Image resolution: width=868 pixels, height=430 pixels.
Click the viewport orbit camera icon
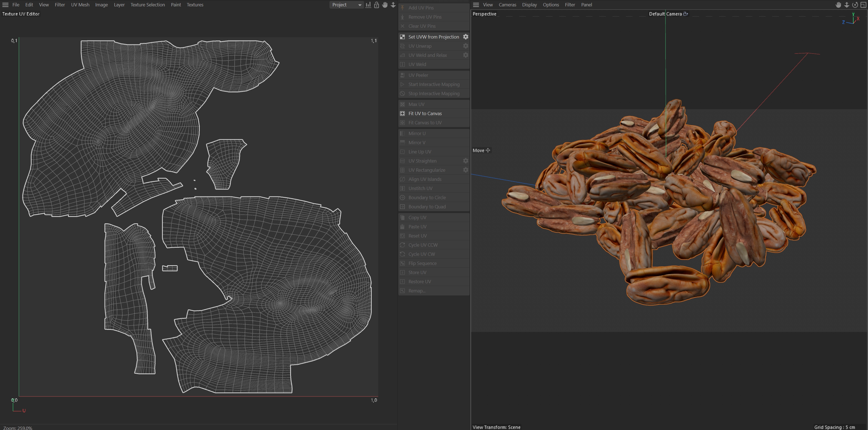(855, 5)
